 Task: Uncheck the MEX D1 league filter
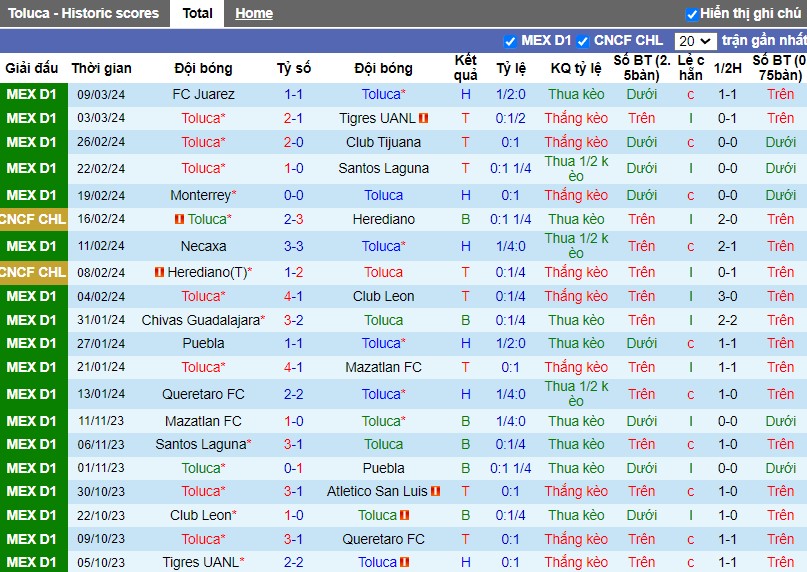[x=510, y=41]
